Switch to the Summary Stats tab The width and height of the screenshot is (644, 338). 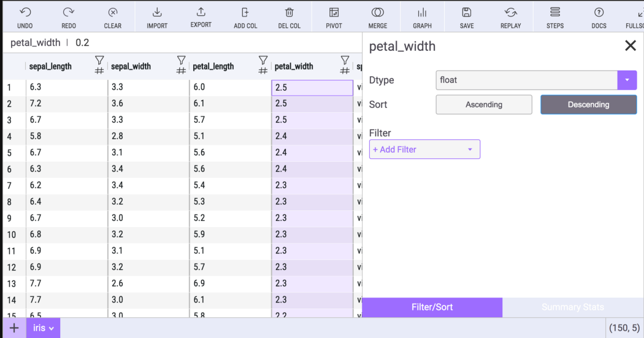pos(572,307)
